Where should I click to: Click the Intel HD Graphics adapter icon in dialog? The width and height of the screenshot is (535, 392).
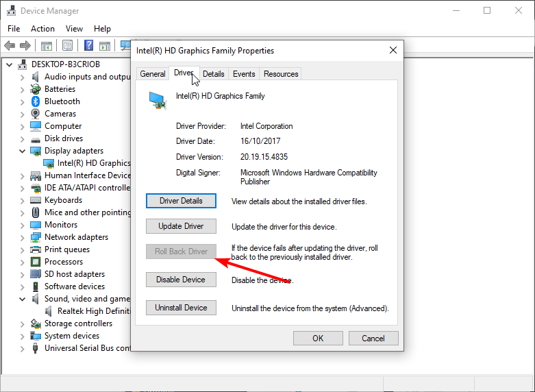158,101
